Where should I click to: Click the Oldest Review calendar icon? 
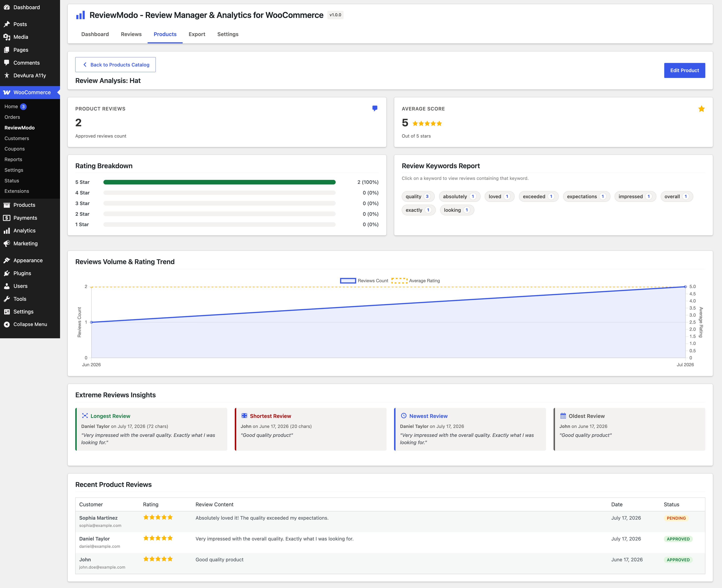click(563, 416)
